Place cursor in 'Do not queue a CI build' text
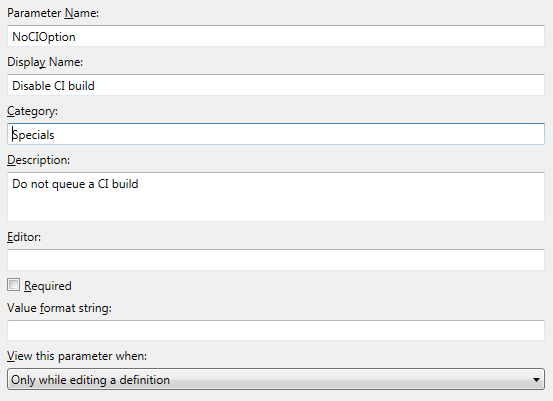 75,184
